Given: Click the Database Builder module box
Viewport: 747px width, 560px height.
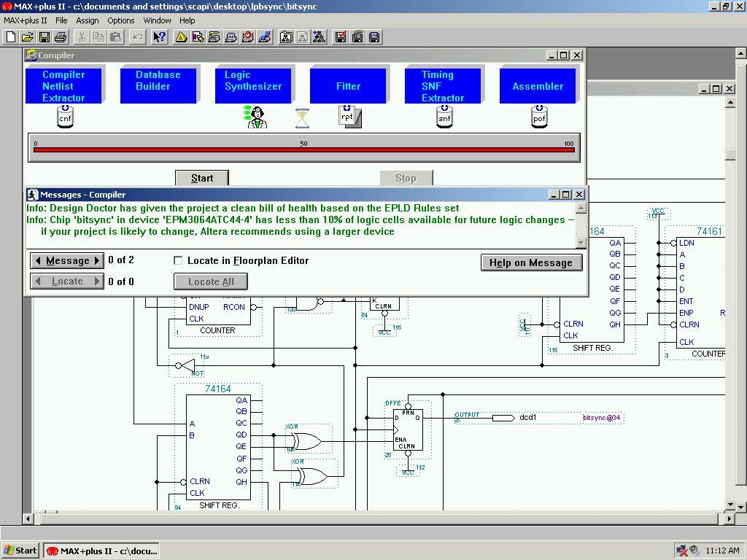Looking at the screenshot, I should [158, 86].
